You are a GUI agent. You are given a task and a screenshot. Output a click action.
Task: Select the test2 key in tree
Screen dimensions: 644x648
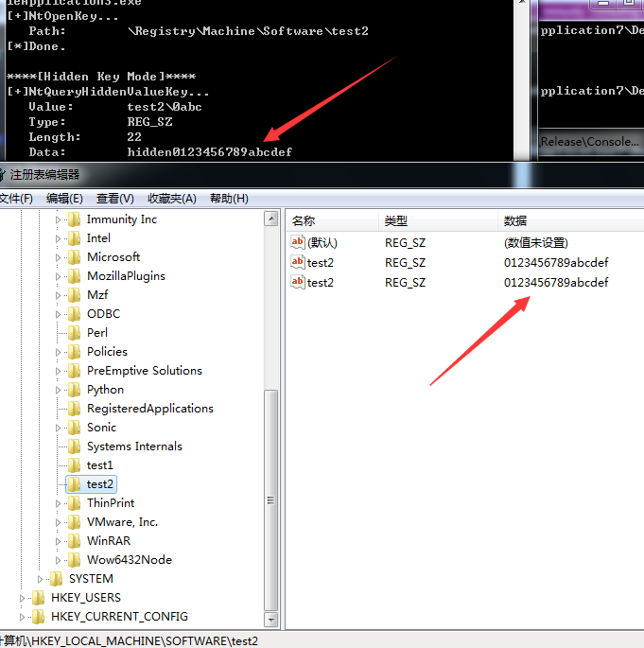[x=100, y=484]
